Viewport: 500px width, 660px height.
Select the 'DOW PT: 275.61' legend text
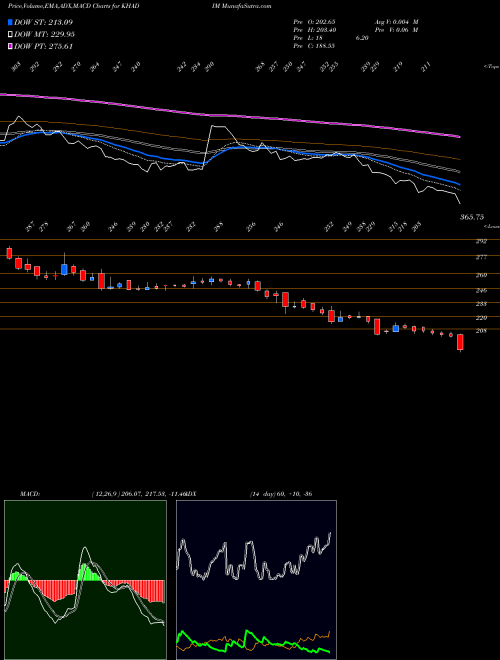[x=43, y=46]
